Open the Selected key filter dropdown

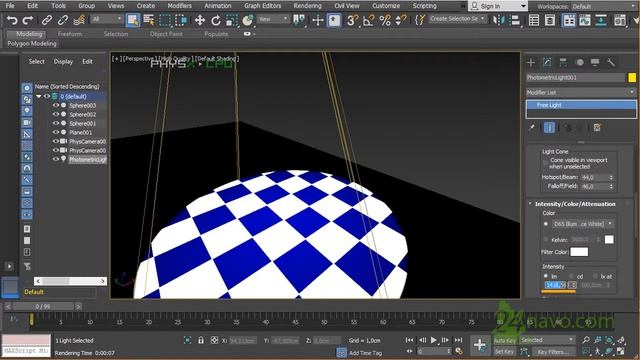pyautogui.click(x=547, y=340)
